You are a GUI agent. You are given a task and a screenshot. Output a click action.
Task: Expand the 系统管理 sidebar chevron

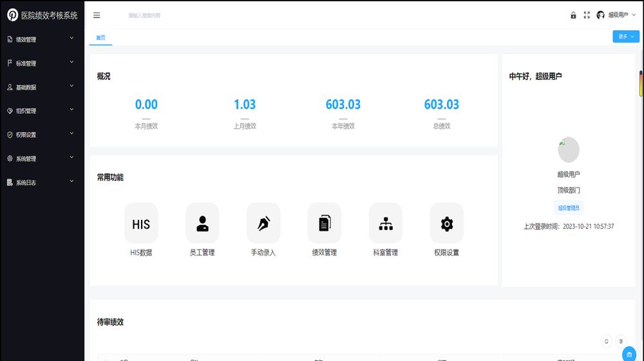tap(72, 157)
